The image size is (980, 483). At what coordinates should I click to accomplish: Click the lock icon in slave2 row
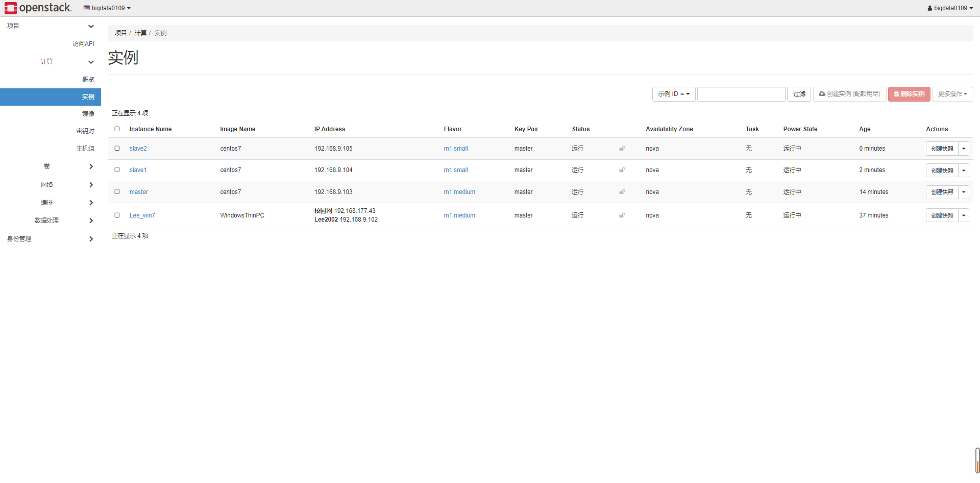tap(622, 149)
